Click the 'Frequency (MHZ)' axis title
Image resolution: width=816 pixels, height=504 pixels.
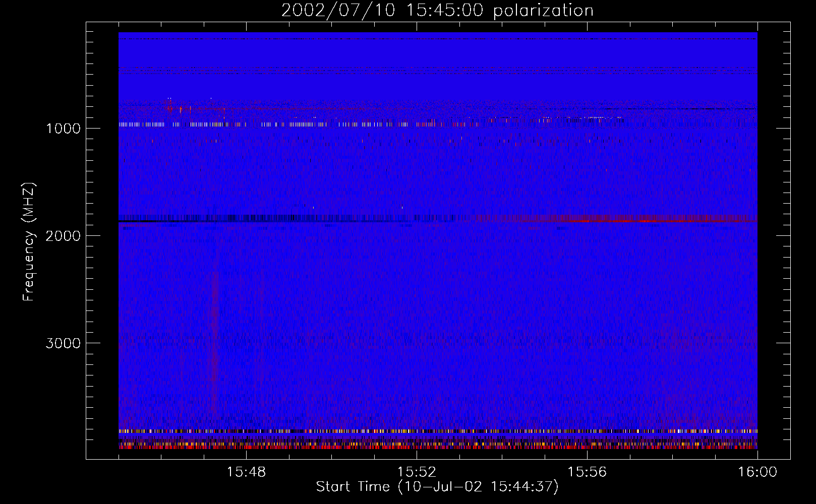(x=29, y=242)
